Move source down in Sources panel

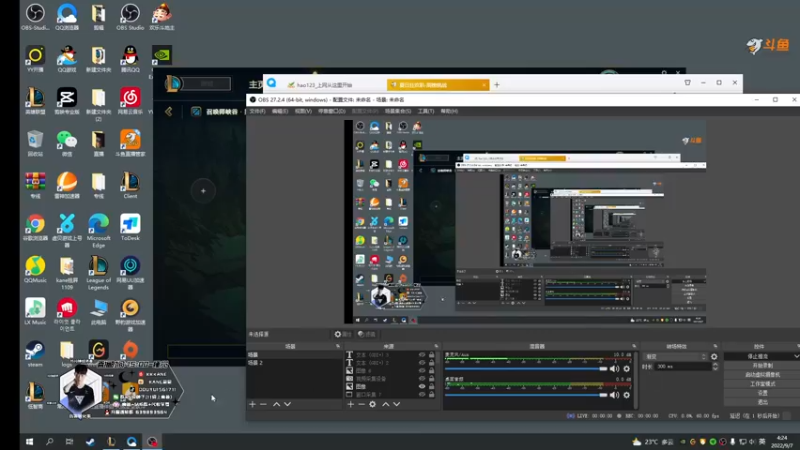[x=396, y=404]
